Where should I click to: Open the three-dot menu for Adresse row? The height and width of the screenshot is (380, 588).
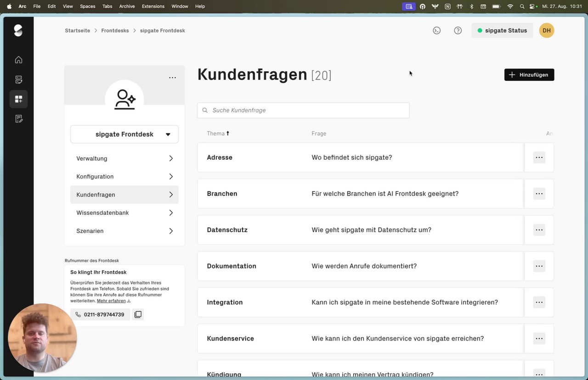(x=539, y=157)
